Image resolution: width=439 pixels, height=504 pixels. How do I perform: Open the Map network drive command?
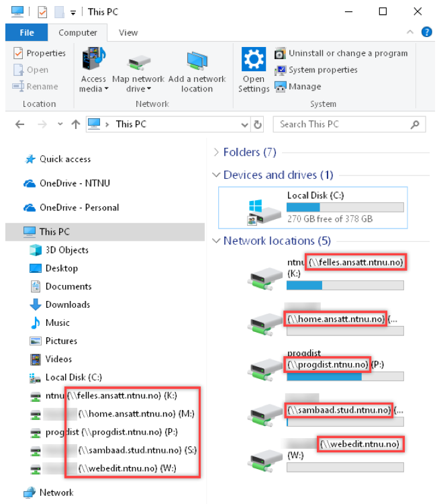138,70
